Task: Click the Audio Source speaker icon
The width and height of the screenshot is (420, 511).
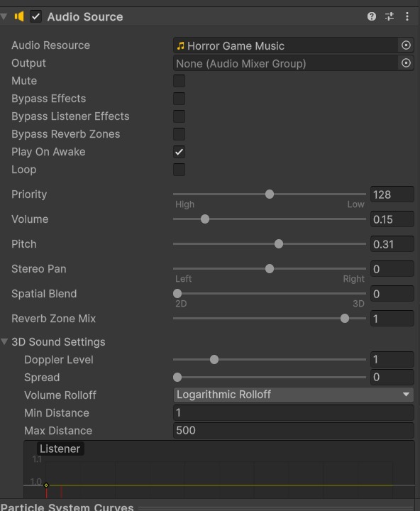Action: (x=19, y=16)
